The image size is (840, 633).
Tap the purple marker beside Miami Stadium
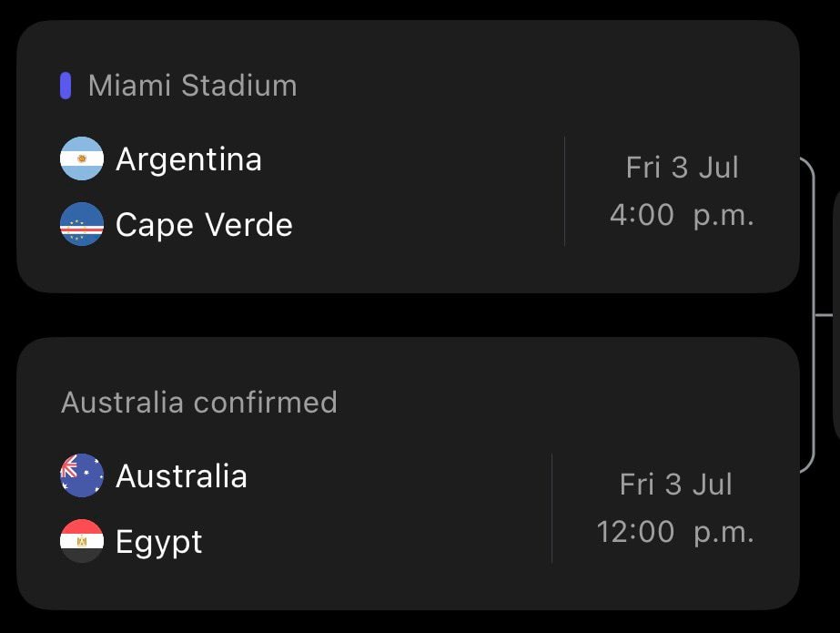(66, 86)
